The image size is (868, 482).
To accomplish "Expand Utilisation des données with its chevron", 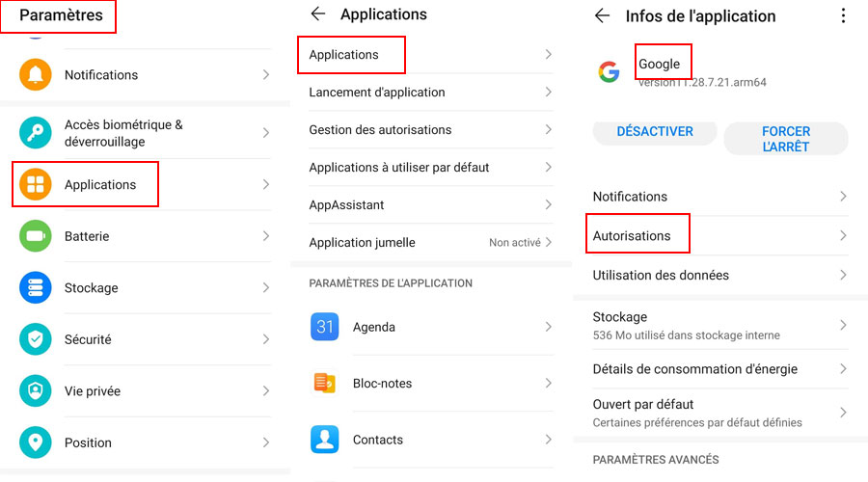I will click(x=843, y=275).
